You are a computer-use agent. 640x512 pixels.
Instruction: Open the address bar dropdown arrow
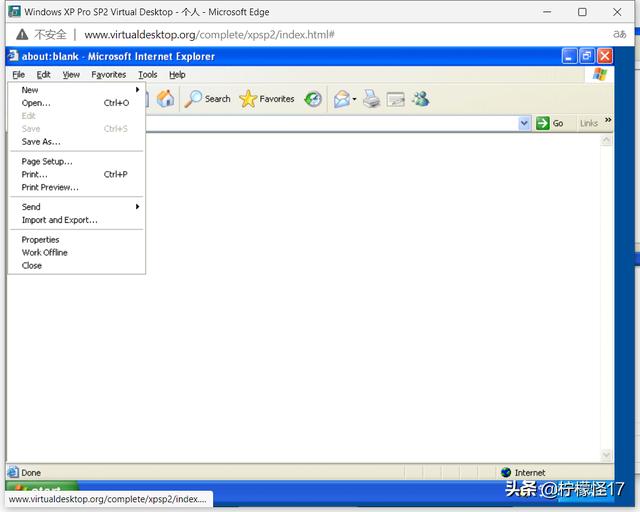point(524,123)
